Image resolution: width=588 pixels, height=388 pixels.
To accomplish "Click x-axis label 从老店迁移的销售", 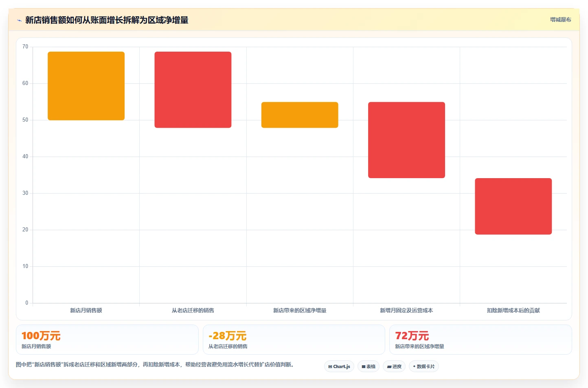I will 193,310.
